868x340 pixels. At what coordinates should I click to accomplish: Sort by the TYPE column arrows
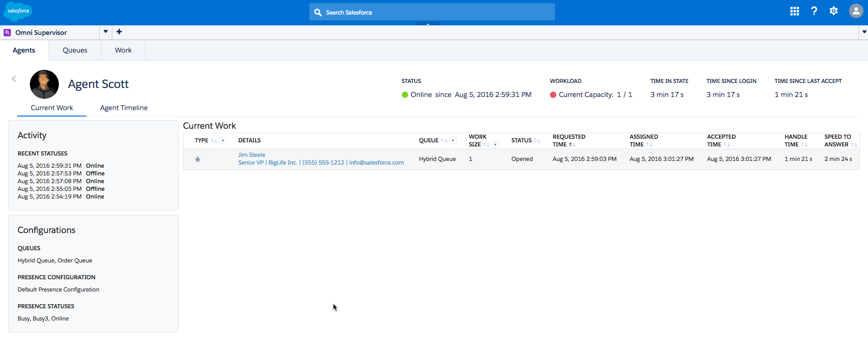[214, 141]
